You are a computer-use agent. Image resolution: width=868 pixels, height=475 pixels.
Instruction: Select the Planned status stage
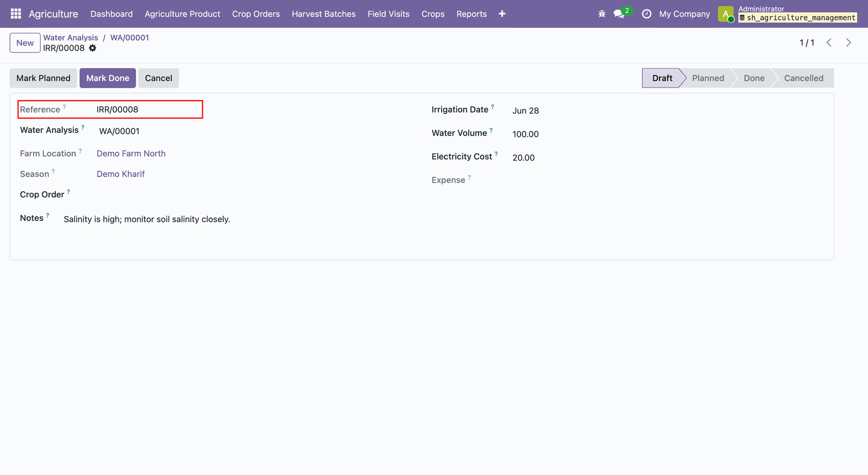(708, 78)
